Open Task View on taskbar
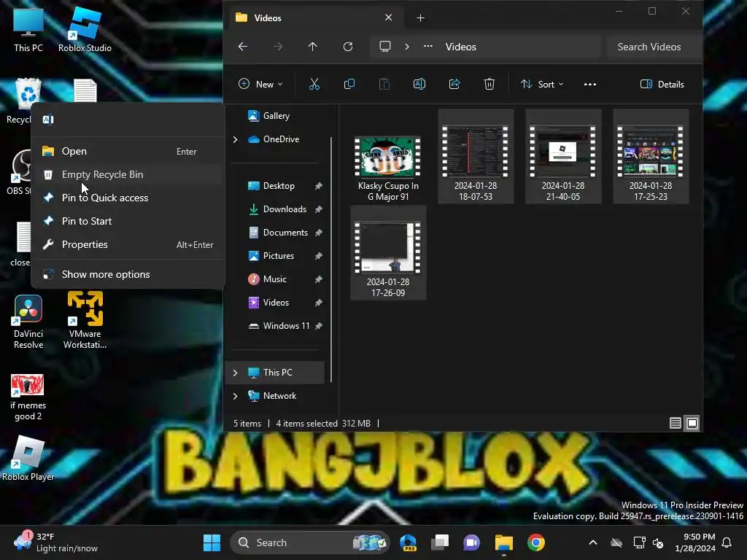 point(440,542)
